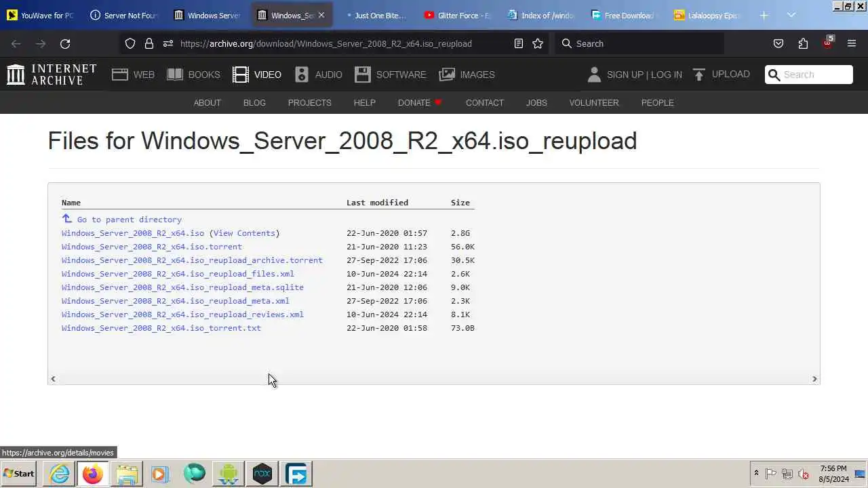Click the UPLOAD arrow icon
The height and width of the screenshot is (488, 868).
pyautogui.click(x=699, y=75)
